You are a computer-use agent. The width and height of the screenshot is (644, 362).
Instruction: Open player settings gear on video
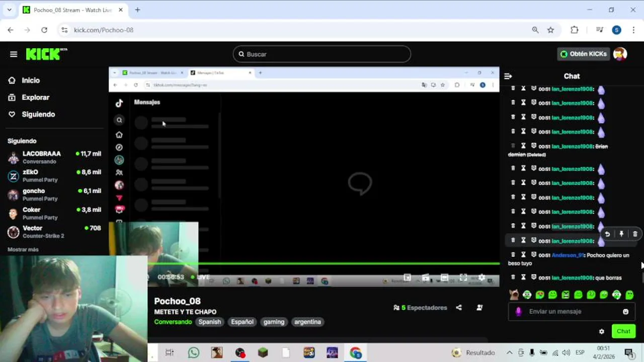point(481,278)
